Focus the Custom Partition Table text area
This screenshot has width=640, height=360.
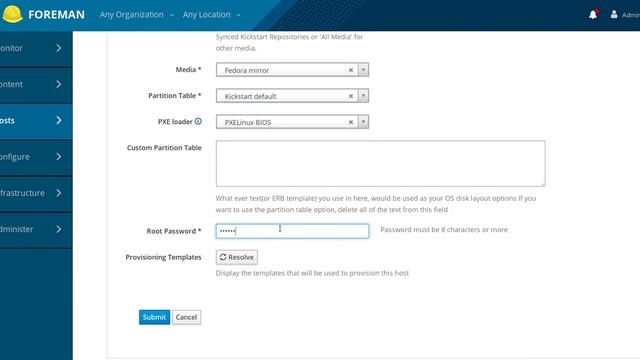pos(380,163)
